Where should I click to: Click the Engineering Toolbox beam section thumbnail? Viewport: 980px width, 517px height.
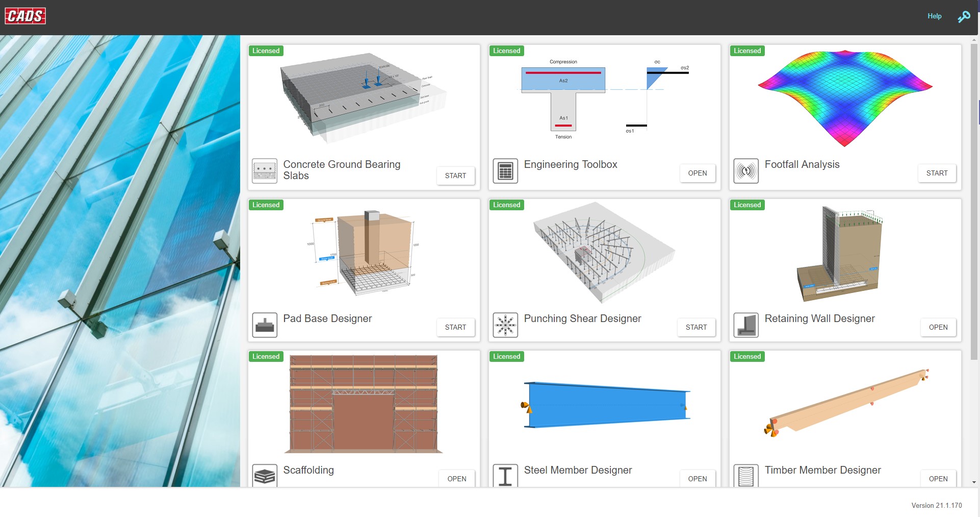604,99
